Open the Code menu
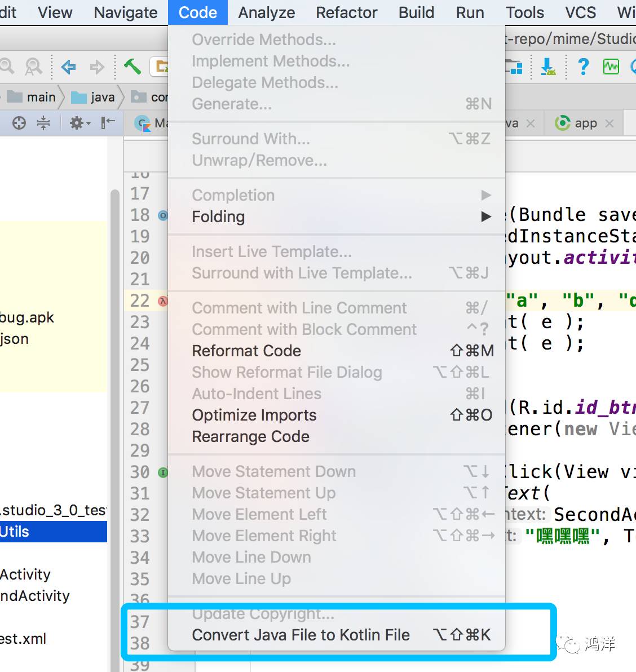This screenshot has height=672, width=636. (x=197, y=12)
